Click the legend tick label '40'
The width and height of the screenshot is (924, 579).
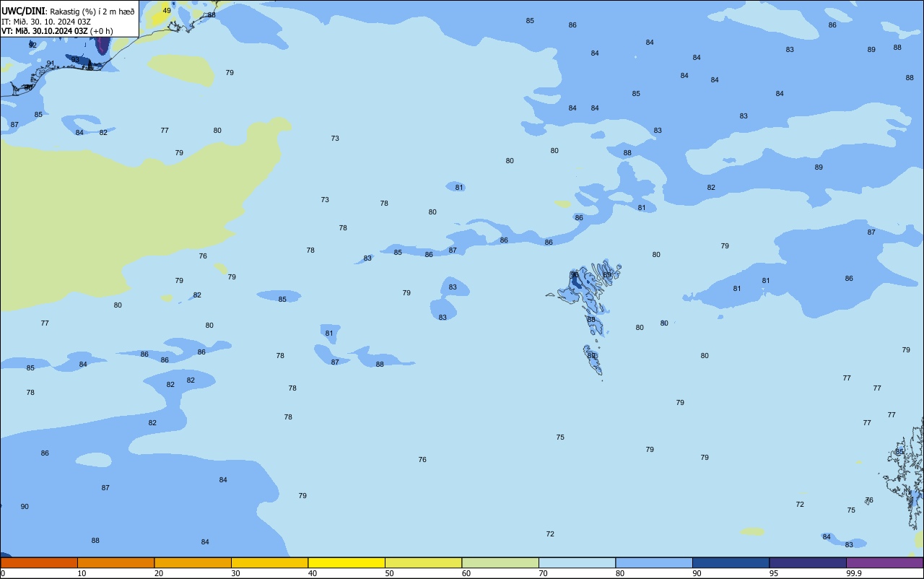(x=312, y=573)
